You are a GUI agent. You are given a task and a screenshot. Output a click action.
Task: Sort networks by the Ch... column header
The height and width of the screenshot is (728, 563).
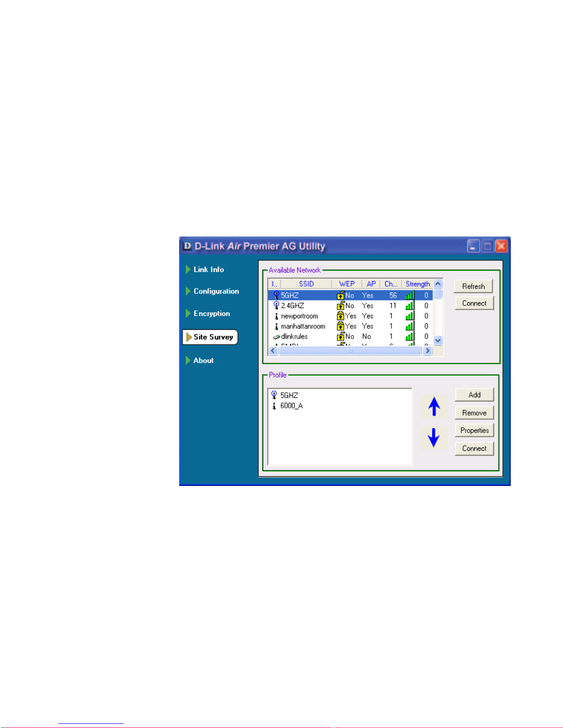click(391, 284)
